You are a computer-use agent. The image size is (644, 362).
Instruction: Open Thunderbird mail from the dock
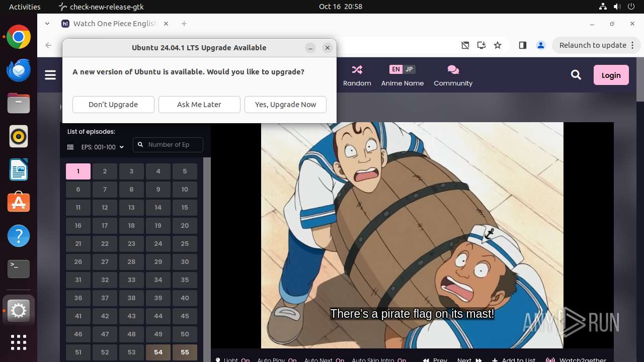click(19, 70)
